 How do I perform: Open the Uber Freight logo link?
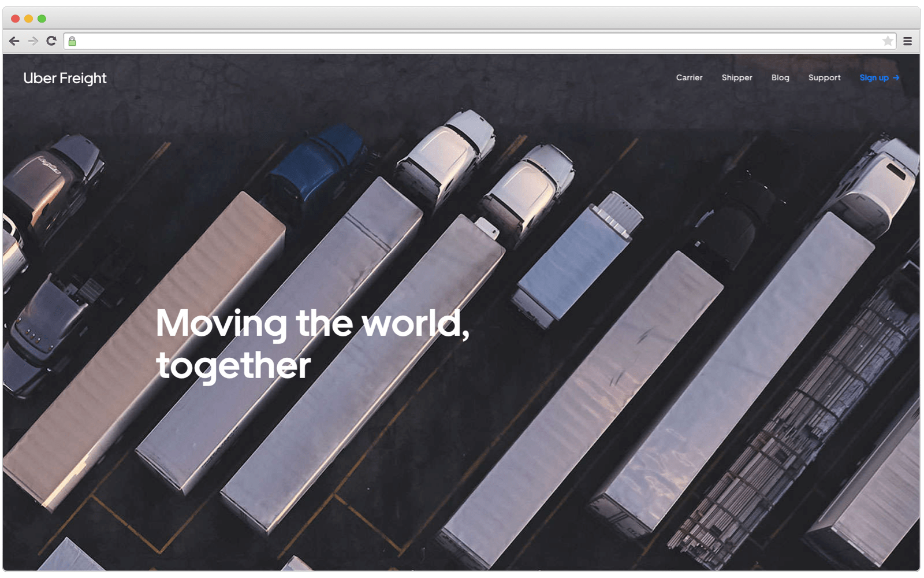coord(65,78)
